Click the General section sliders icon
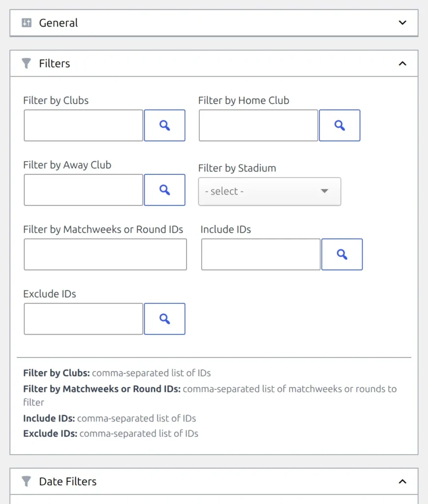428x504 pixels. point(27,23)
